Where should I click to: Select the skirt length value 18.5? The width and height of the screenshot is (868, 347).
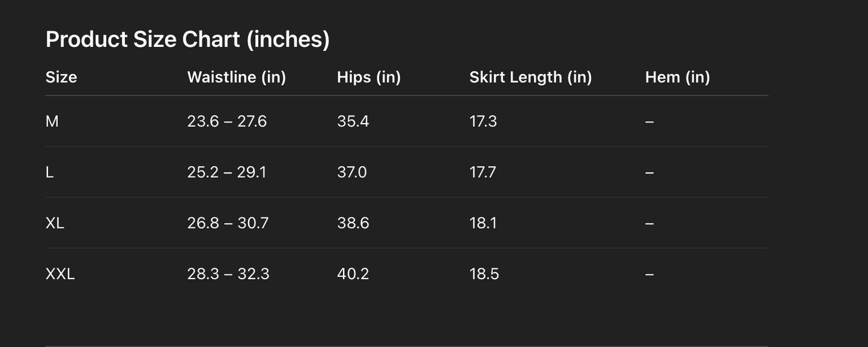pyautogui.click(x=484, y=274)
